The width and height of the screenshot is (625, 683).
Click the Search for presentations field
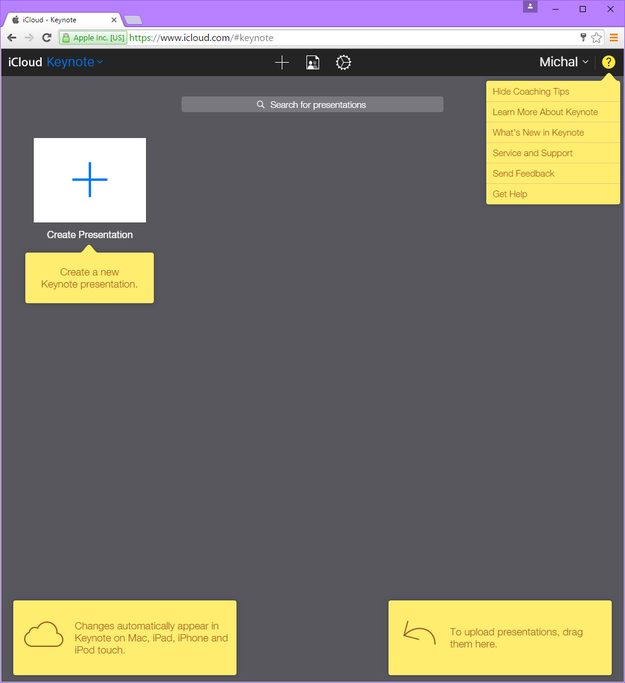[312, 105]
